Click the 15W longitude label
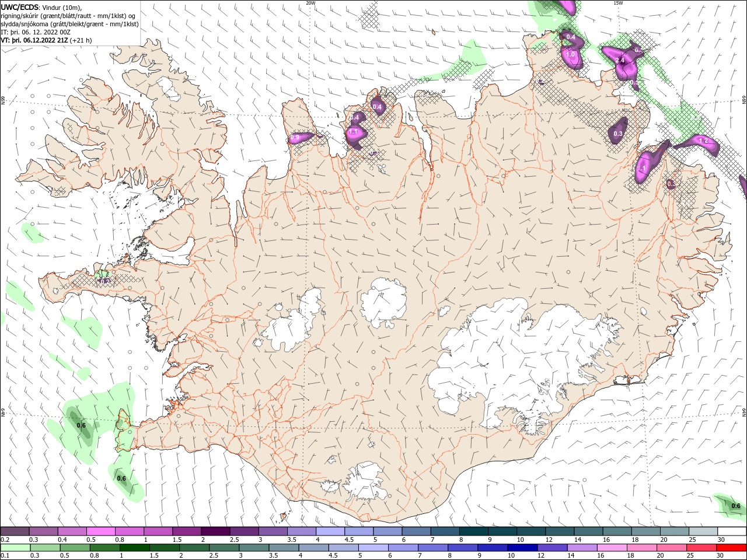This screenshot has height=560, width=747. (618, 2)
